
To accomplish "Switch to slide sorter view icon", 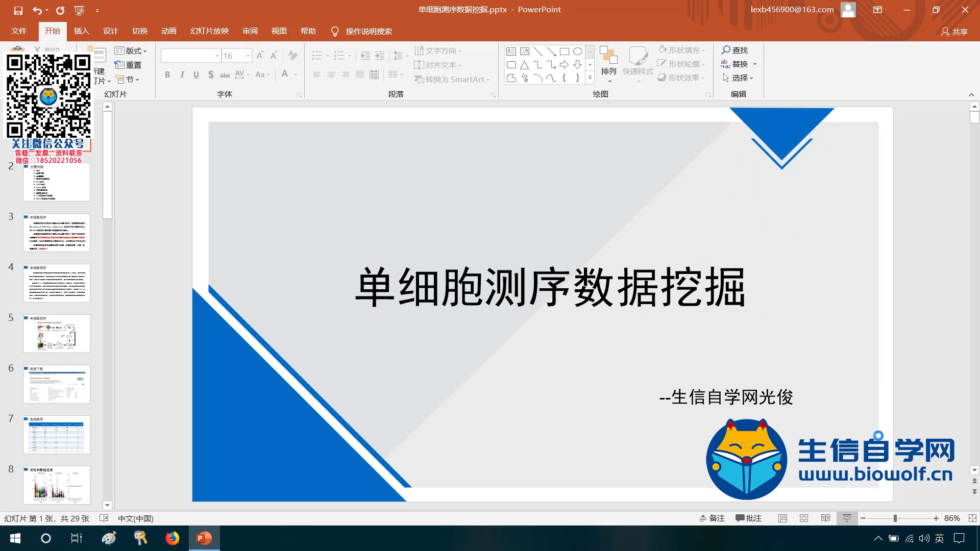I will click(804, 518).
